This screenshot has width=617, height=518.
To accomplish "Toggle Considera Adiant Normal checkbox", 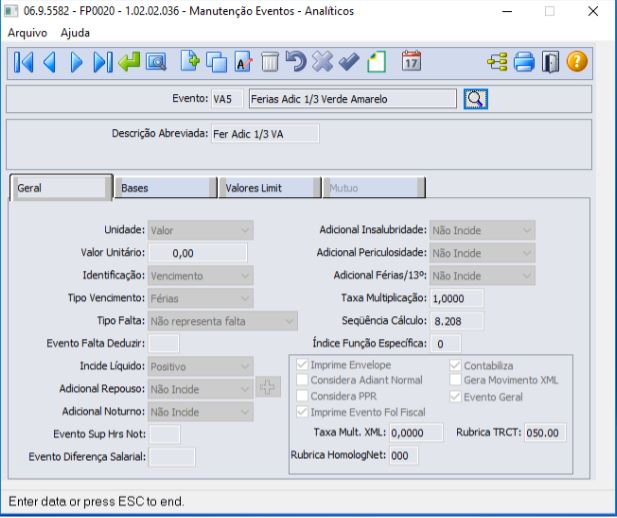I will (302, 380).
